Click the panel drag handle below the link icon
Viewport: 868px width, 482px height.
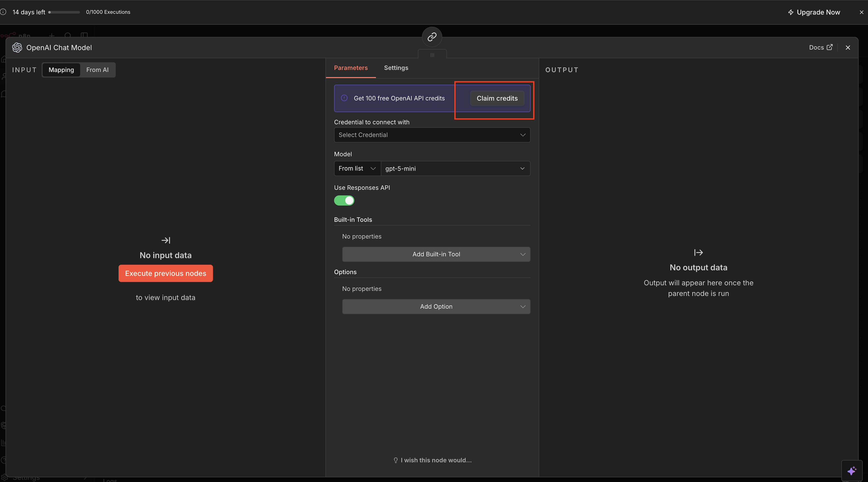coord(432,55)
